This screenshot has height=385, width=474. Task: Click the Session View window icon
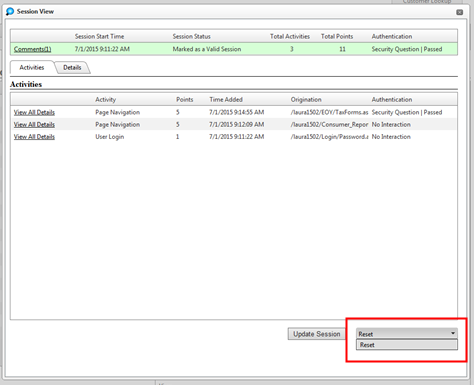pos(10,11)
